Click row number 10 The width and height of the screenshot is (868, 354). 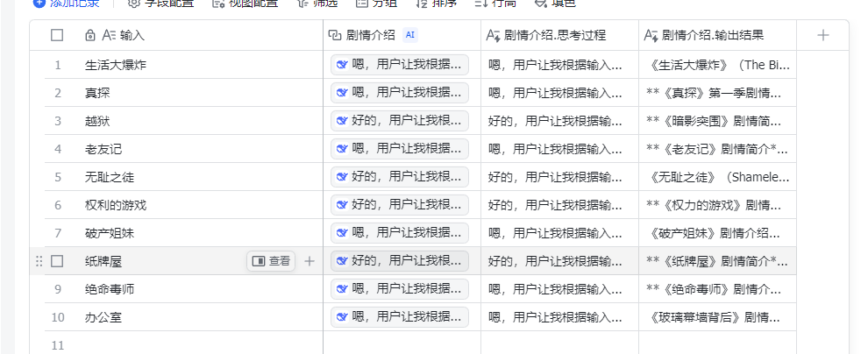[58, 317]
